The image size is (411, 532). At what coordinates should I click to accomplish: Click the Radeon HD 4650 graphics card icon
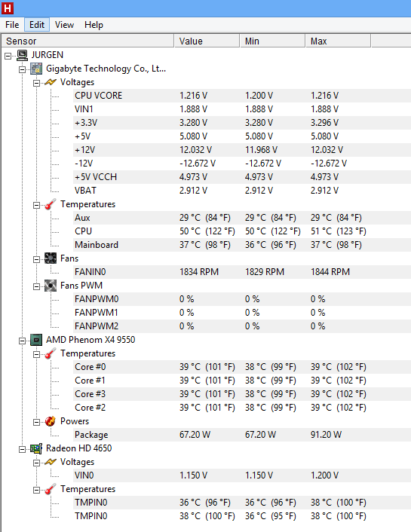(x=36, y=448)
